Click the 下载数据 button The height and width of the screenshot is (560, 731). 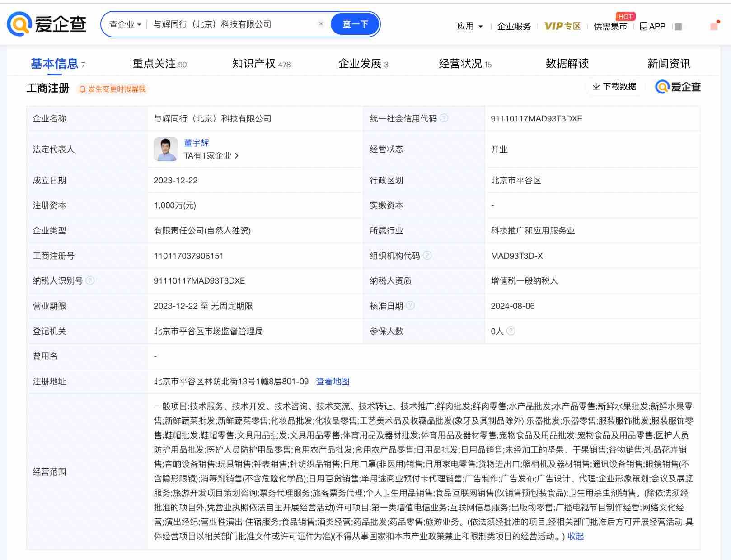[614, 86]
